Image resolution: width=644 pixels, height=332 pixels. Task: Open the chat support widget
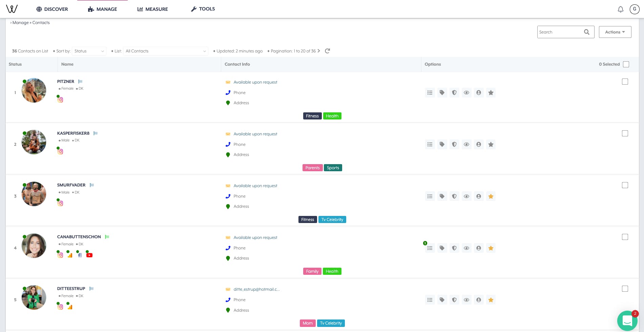pyautogui.click(x=627, y=320)
